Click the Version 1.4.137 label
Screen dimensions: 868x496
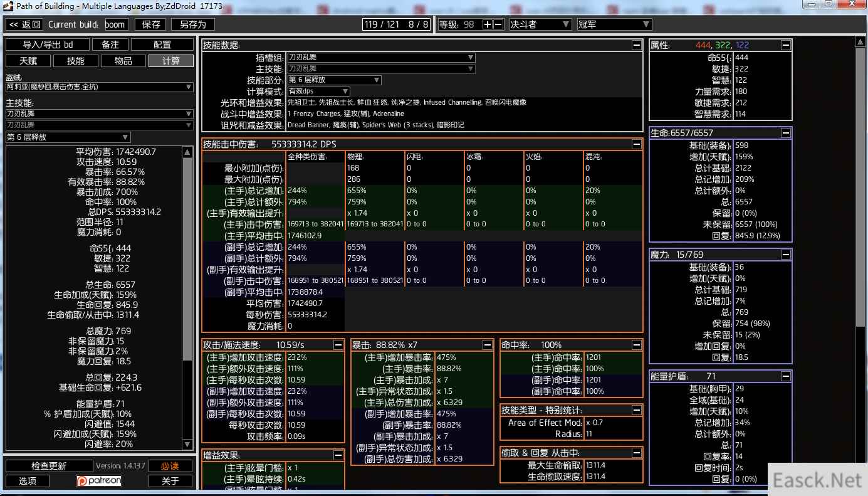coord(120,466)
